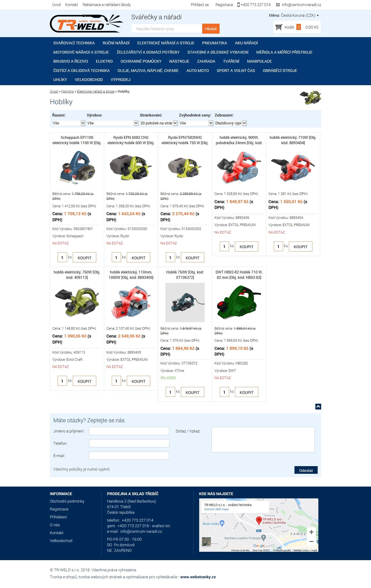Click quantity field for Extol Craft 409113
The height and width of the screenshot is (588, 371).
tap(62, 381)
